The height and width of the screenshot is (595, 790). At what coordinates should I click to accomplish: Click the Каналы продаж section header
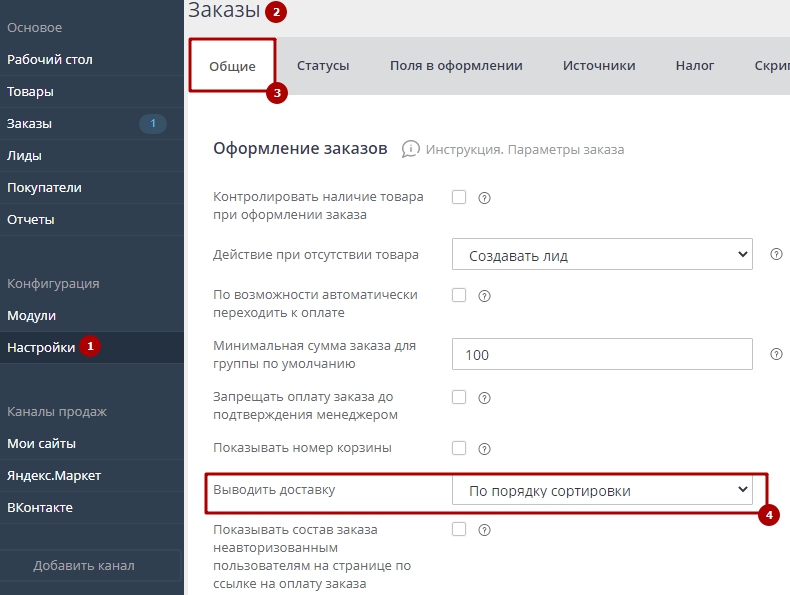57,412
